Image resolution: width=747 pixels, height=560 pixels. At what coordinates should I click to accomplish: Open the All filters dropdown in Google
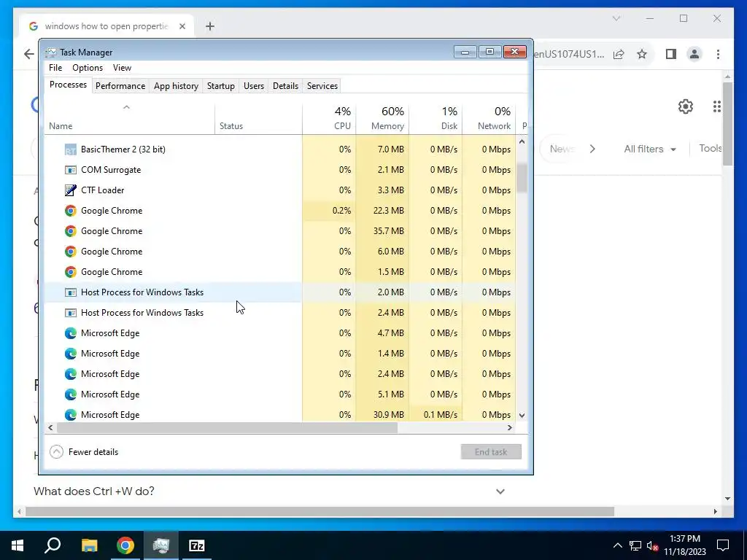point(650,149)
